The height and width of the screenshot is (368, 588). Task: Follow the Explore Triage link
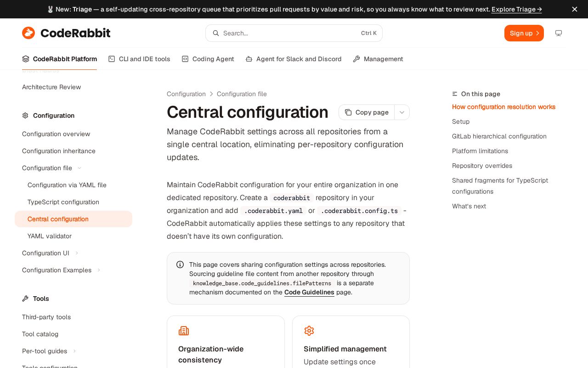[517, 9]
